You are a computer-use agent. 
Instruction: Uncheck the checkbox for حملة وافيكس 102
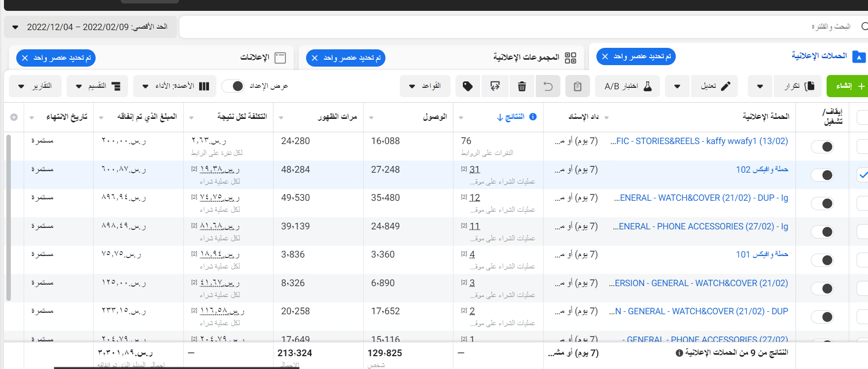tap(863, 175)
